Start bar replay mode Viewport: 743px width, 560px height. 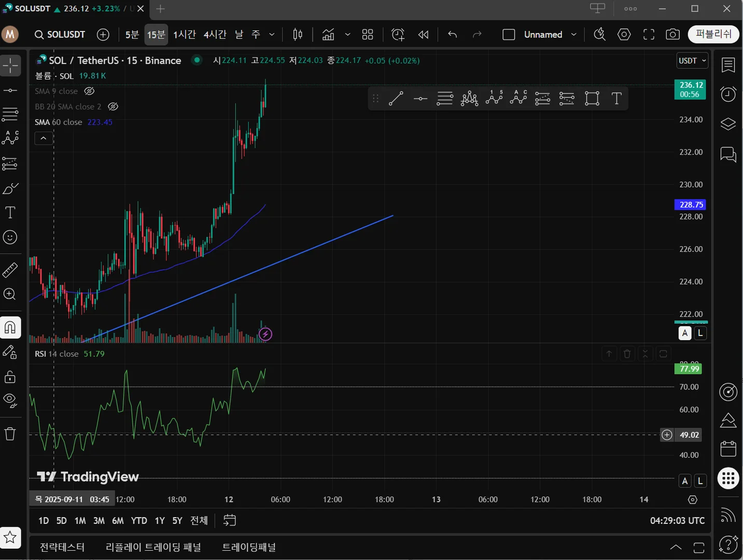[424, 35]
